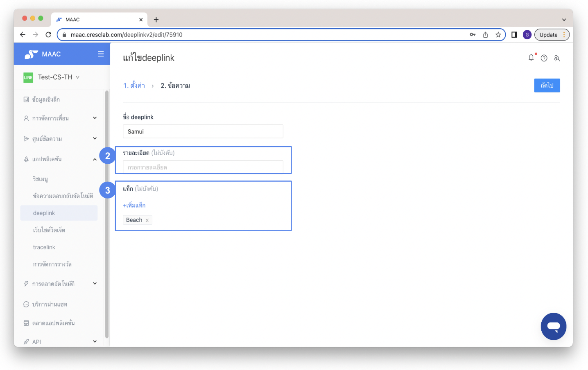Select tracelink in the sidebar

tap(44, 247)
